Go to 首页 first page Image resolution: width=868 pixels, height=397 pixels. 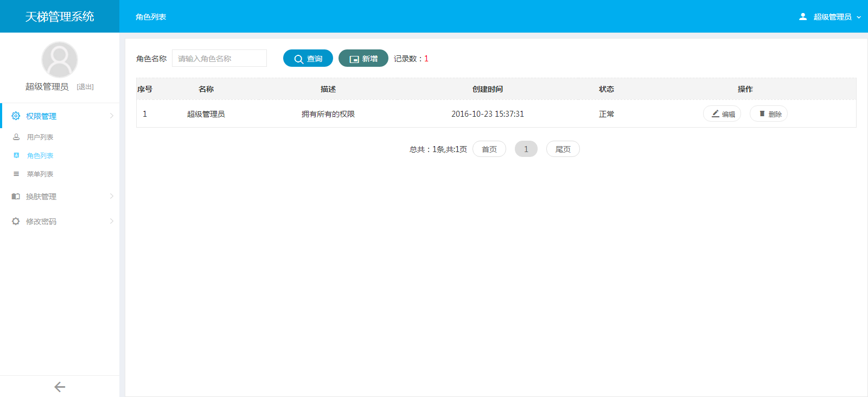point(489,149)
